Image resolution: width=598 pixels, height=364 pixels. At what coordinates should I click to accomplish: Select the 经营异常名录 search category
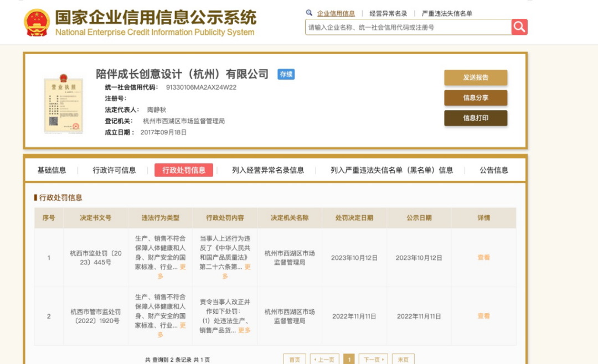point(388,13)
